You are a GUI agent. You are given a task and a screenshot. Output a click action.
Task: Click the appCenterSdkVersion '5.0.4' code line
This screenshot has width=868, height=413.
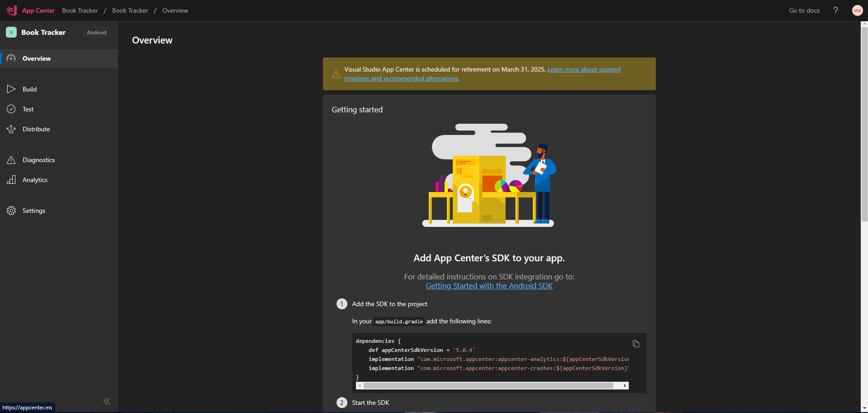click(422, 350)
